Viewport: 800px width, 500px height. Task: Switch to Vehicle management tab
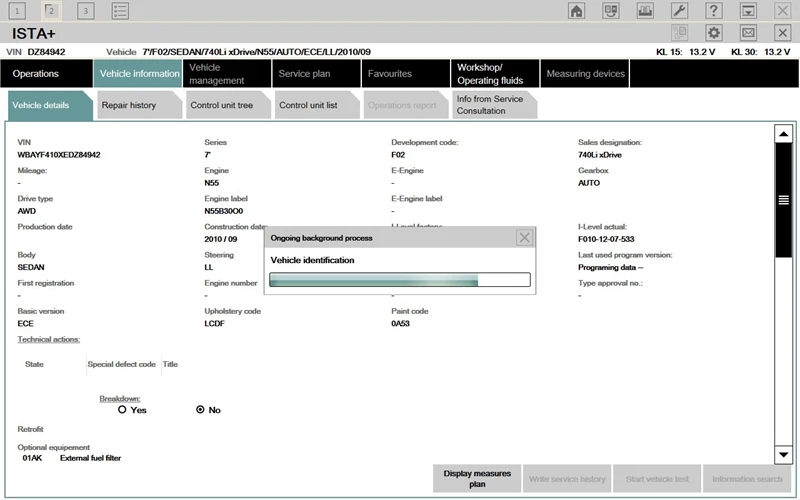227,73
